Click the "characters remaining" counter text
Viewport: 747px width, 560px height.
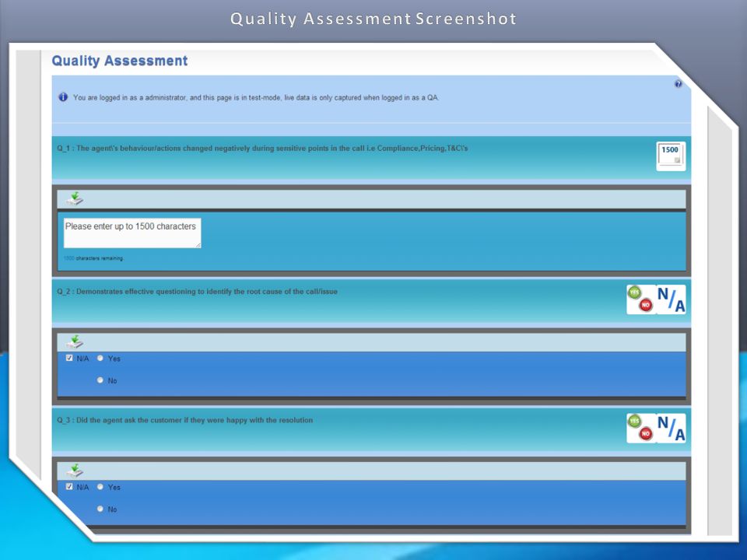[93, 258]
